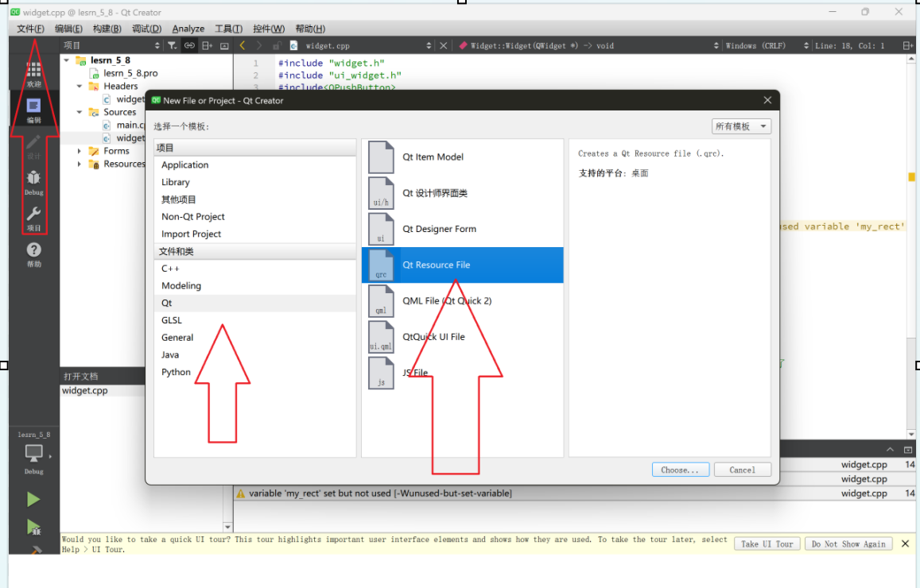Select GLSL category
Viewport: 920px width, 588px height.
(254, 320)
